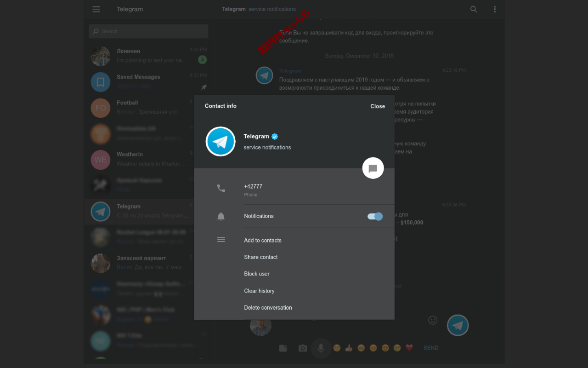Click the send message chat bubble button
The image size is (588, 368).
[x=373, y=168]
